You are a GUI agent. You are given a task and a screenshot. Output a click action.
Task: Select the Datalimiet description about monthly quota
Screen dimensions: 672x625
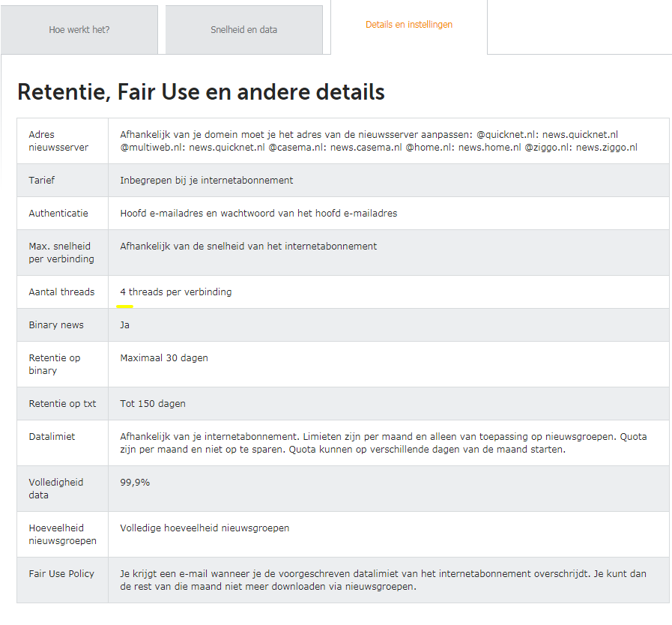tap(383, 443)
